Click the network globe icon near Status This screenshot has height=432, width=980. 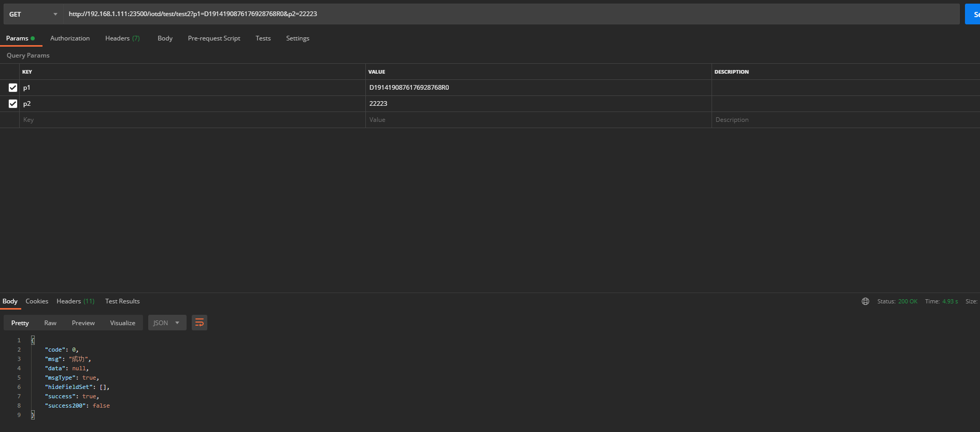coord(865,301)
